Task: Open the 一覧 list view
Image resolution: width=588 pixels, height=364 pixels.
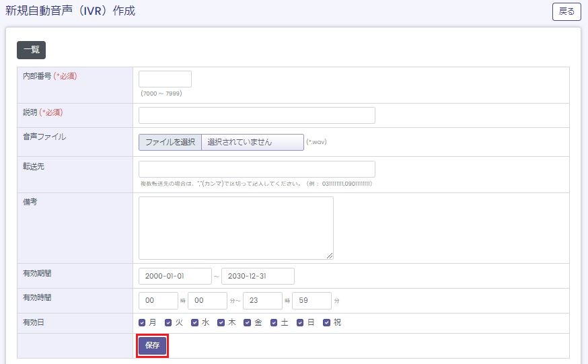Action: 31,50
